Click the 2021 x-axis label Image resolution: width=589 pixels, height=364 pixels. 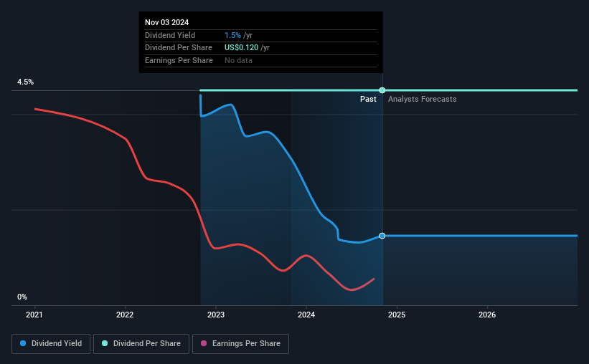tap(34, 315)
